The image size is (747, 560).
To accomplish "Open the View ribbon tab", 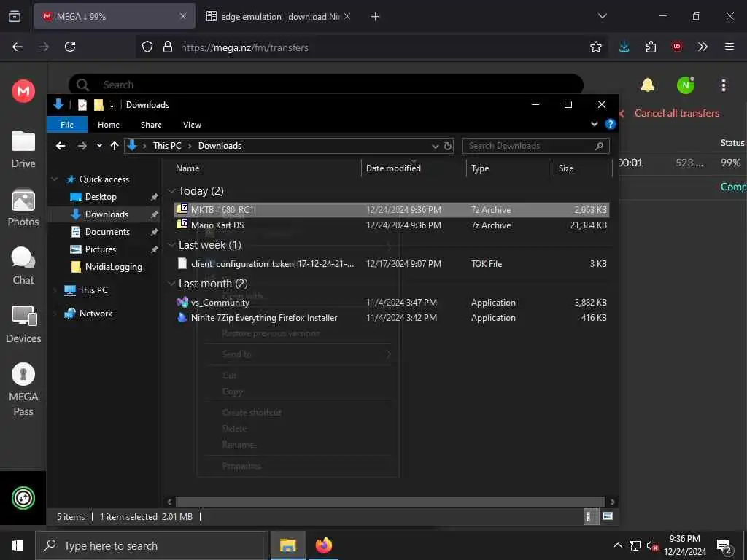I will pyautogui.click(x=192, y=124).
